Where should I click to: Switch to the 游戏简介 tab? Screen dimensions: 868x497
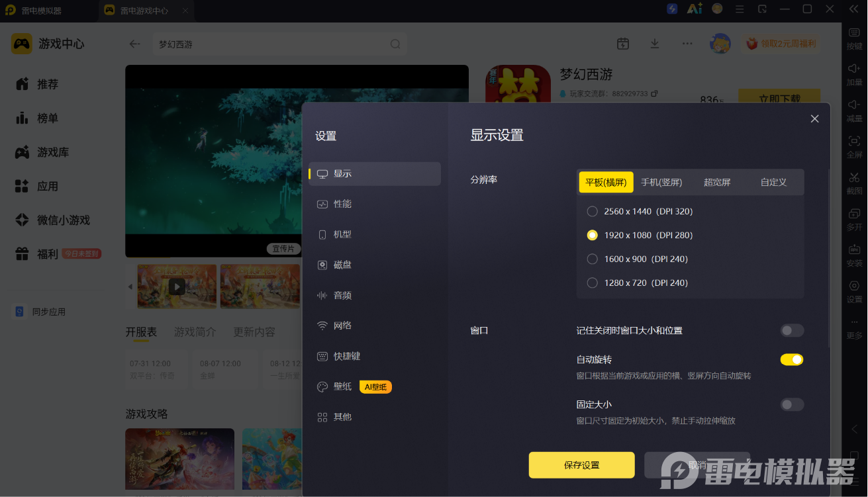coord(195,332)
